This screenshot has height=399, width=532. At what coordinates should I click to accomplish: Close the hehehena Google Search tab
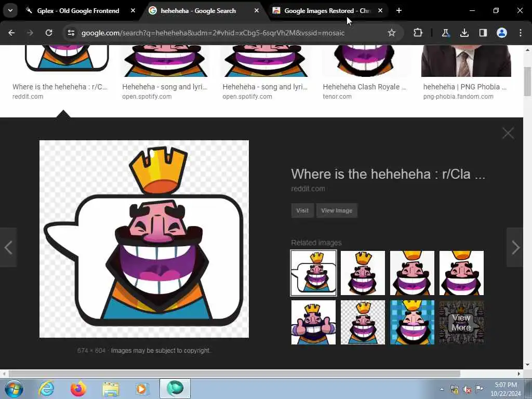257,11
